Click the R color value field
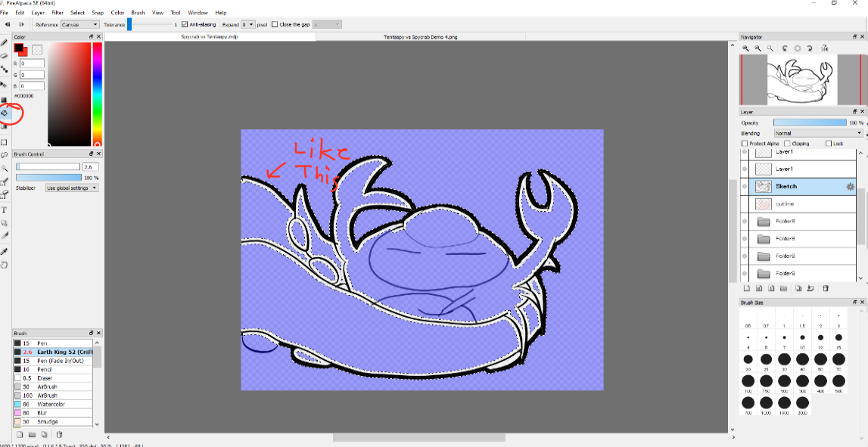 [32, 64]
